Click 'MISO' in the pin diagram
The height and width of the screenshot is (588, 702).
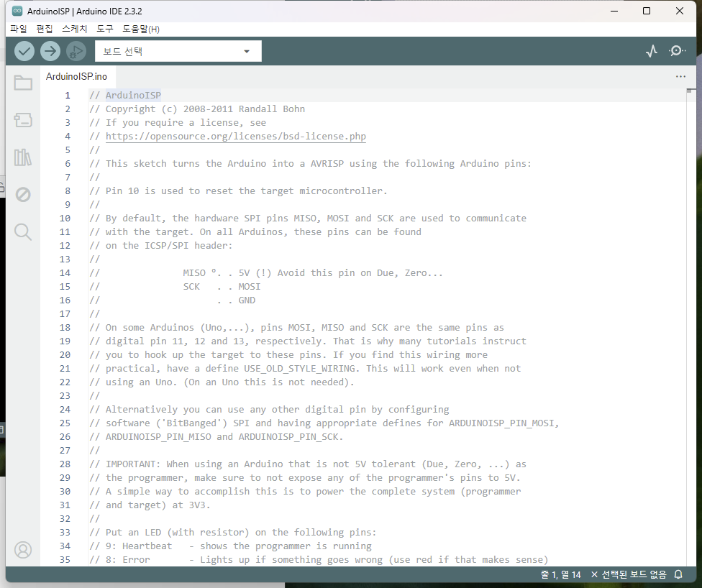[x=194, y=273]
